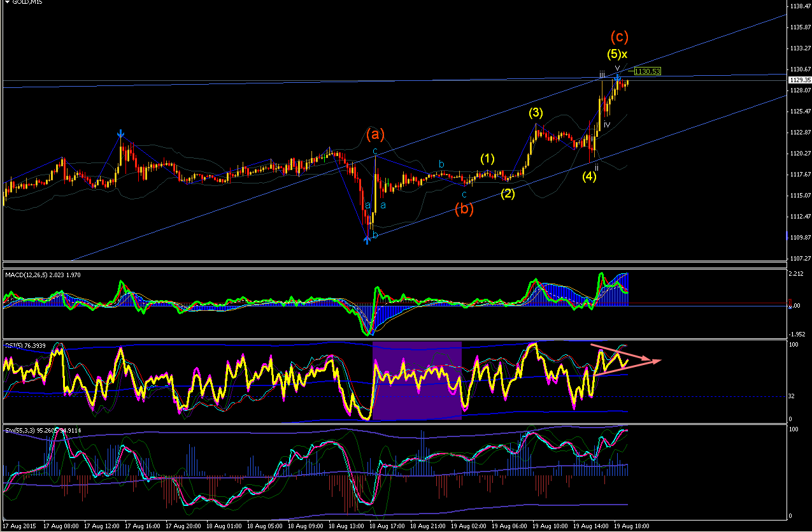The width and height of the screenshot is (812, 532).
Task: Click the 1107.27 price scale value
Action: pos(800,259)
